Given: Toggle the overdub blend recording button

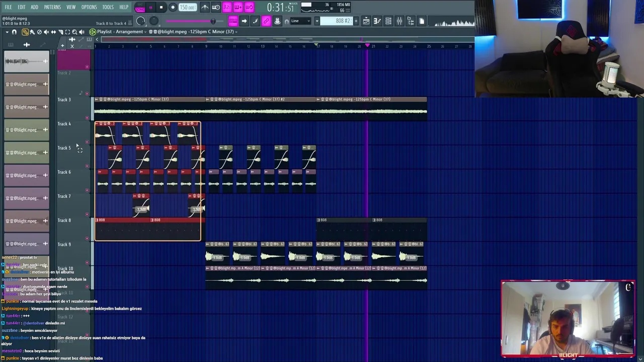Looking at the screenshot, I should [238, 7].
